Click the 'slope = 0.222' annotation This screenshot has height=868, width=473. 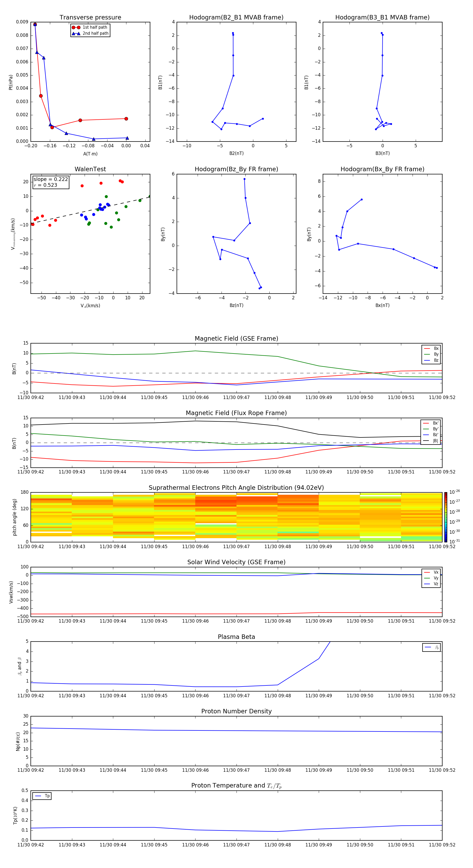click(x=50, y=179)
